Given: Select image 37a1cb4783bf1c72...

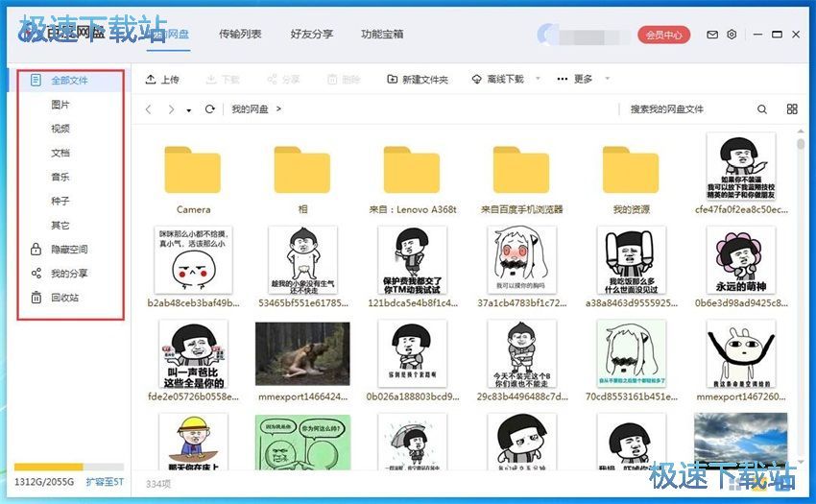Looking at the screenshot, I should [521, 267].
